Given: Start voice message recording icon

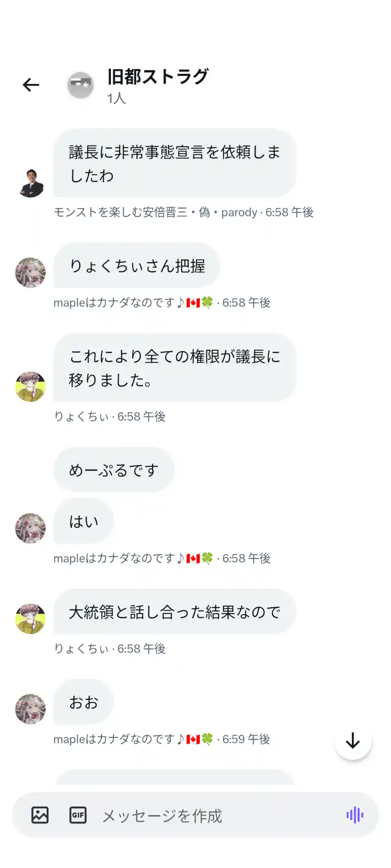Looking at the screenshot, I should [x=355, y=815].
